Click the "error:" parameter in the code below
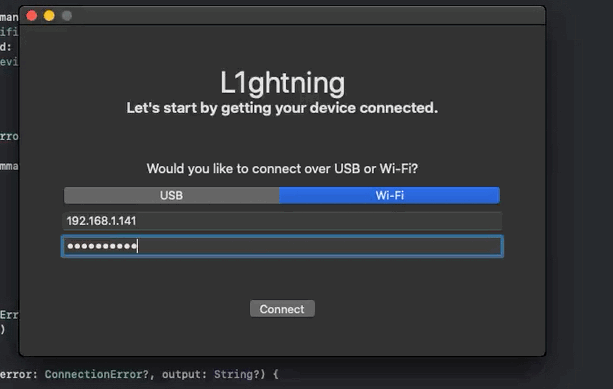This screenshot has width=613, height=389. 18,374
